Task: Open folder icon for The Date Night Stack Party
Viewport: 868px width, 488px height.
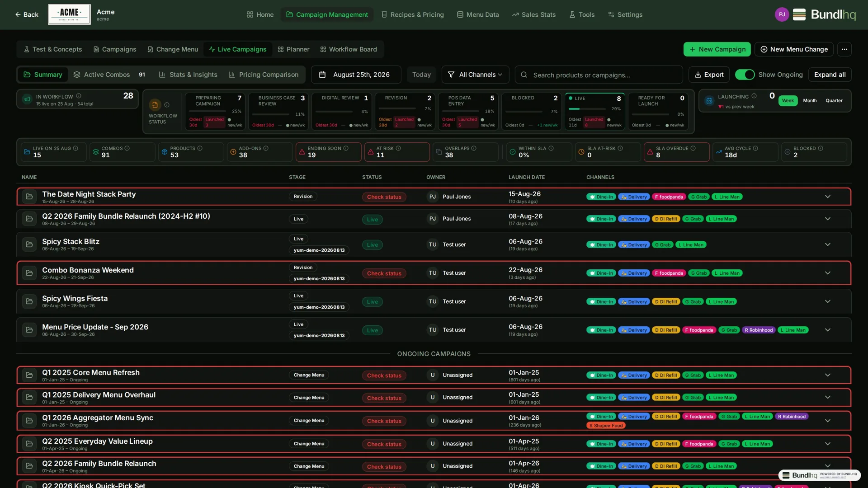Action: pos(29,197)
